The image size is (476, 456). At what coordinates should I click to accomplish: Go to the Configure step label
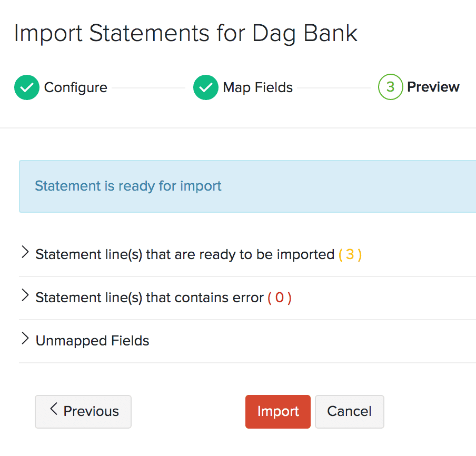tap(75, 87)
